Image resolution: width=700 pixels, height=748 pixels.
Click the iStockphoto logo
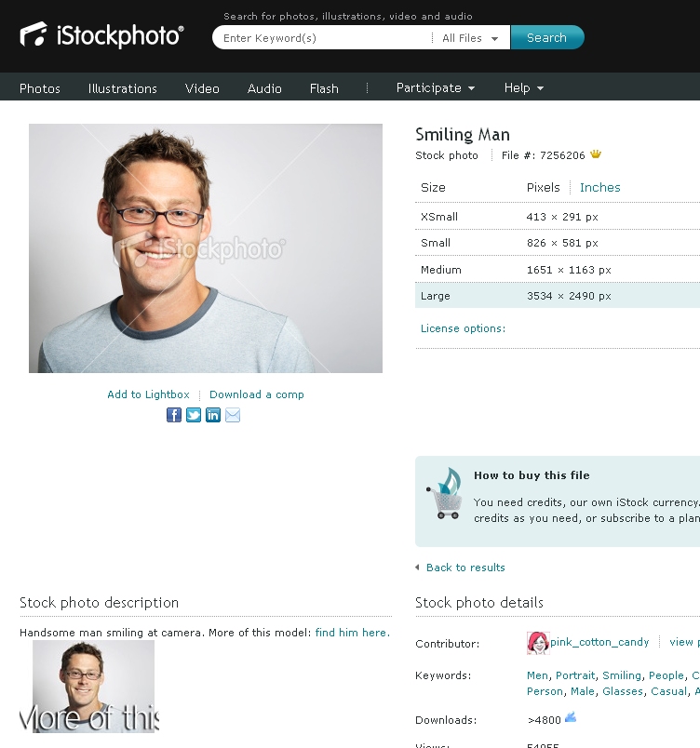point(101,35)
